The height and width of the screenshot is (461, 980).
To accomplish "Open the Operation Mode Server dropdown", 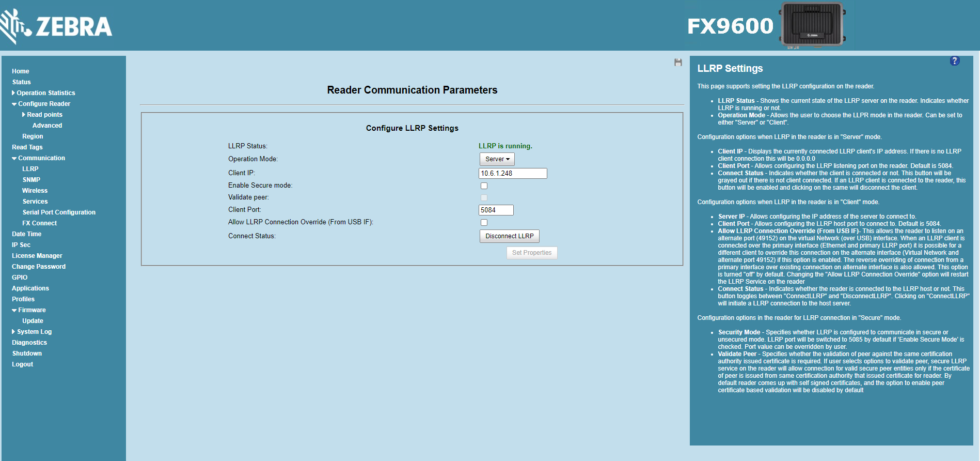I will tap(497, 159).
